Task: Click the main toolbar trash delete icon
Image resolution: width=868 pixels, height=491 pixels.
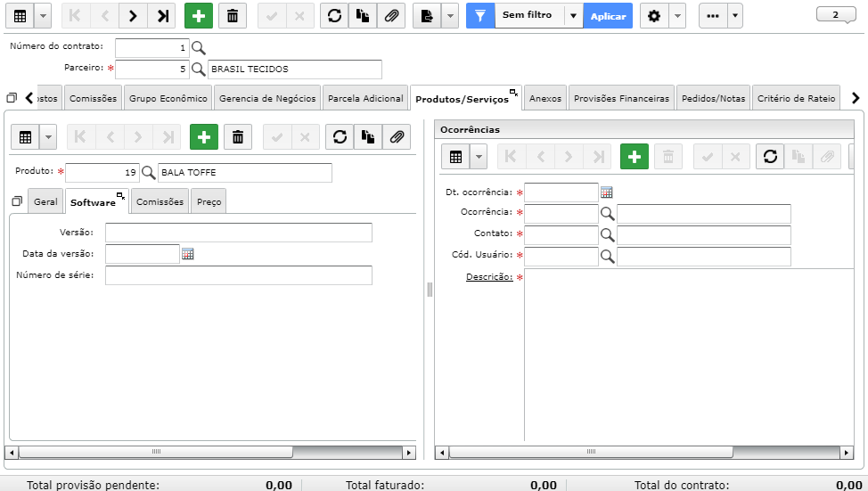Action: [x=233, y=16]
